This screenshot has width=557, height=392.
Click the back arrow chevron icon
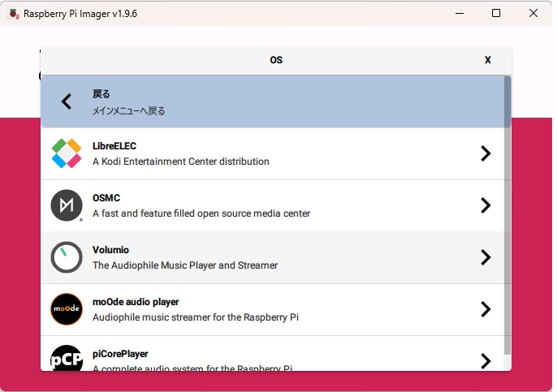(x=67, y=101)
